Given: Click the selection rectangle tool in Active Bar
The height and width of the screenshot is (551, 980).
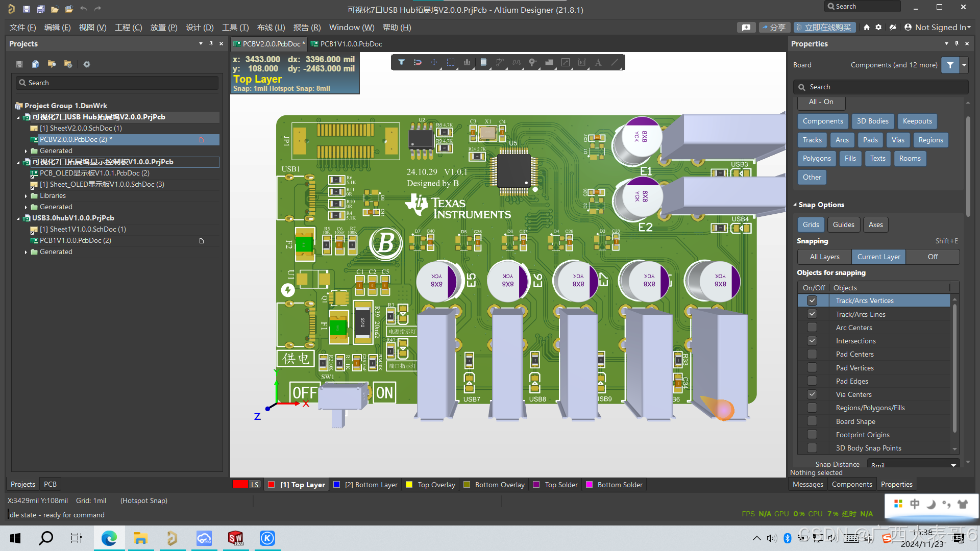Looking at the screenshot, I should pos(450,62).
